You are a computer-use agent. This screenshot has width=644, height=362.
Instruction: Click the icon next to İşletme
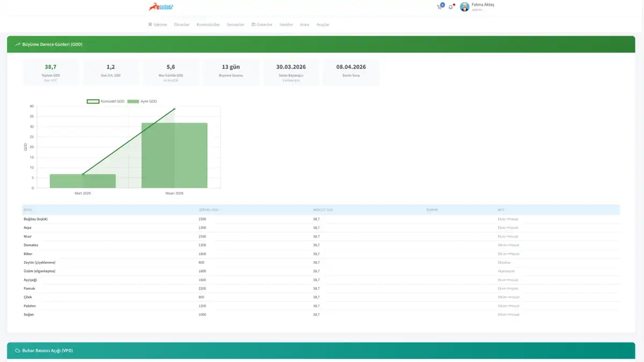coord(150,25)
